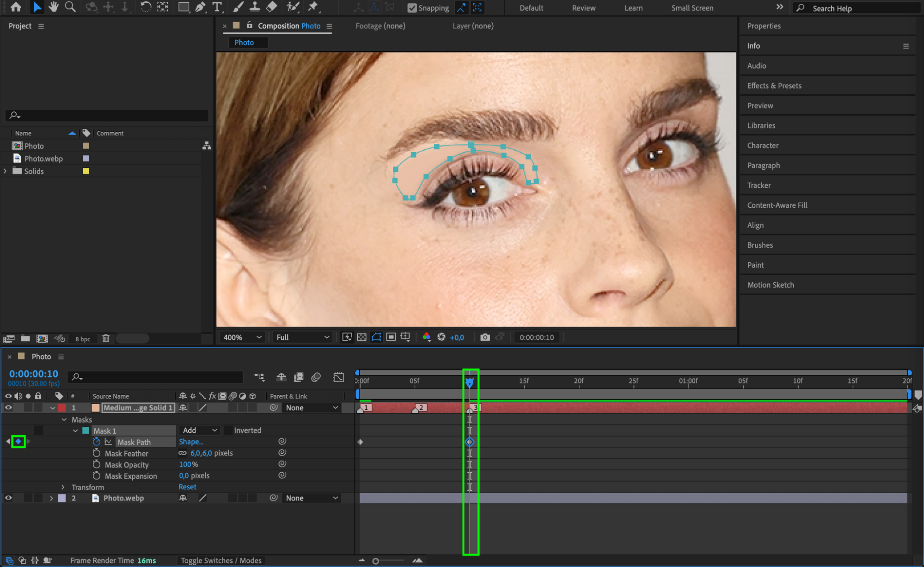Viewport: 924px width, 567px height.
Task: Select the Hand tool
Action: [x=54, y=7]
